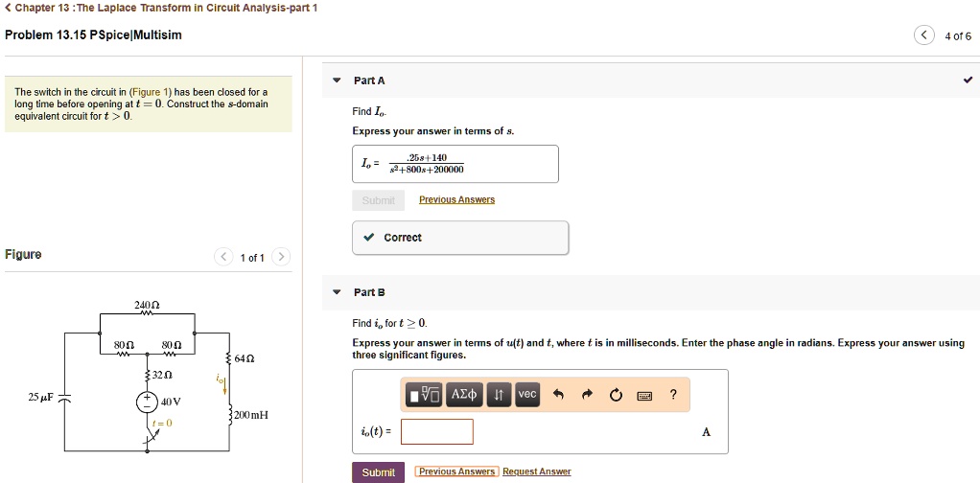Click the 1 of 1 figure counter
Image resolution: width=980 pixels, height=483 pixels.
click(x=252, y=258)
